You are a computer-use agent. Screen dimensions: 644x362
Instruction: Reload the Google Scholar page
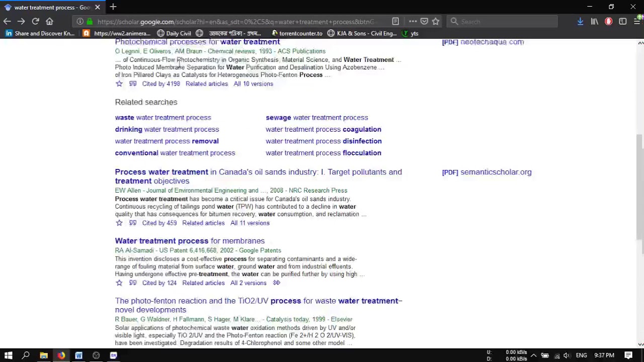(35, 22)
